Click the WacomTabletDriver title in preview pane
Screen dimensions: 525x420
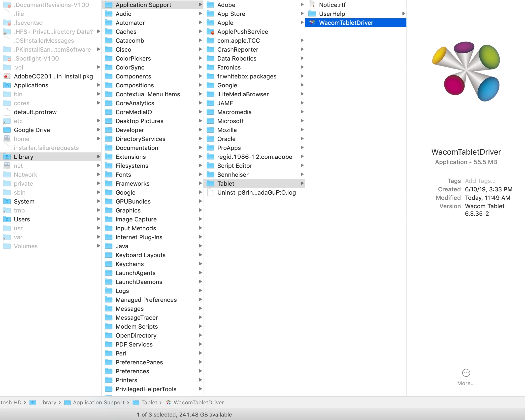click(x=466, y=152)
